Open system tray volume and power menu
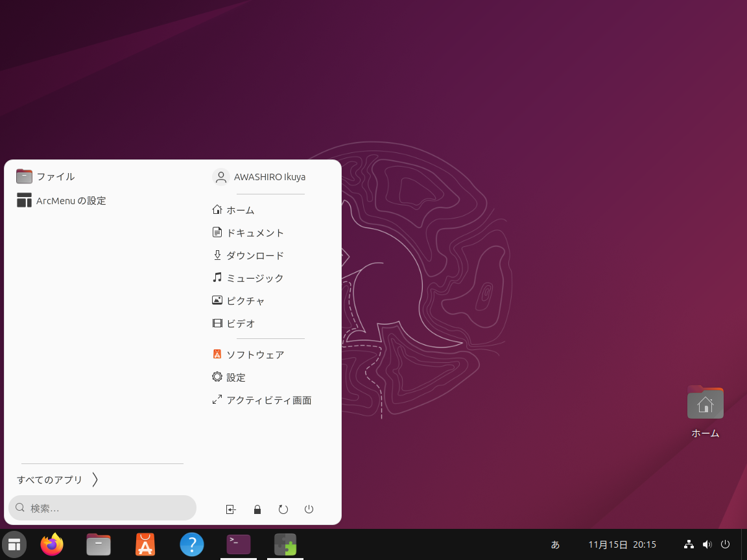This screenshot has height=560, width=747. [707, 544]
